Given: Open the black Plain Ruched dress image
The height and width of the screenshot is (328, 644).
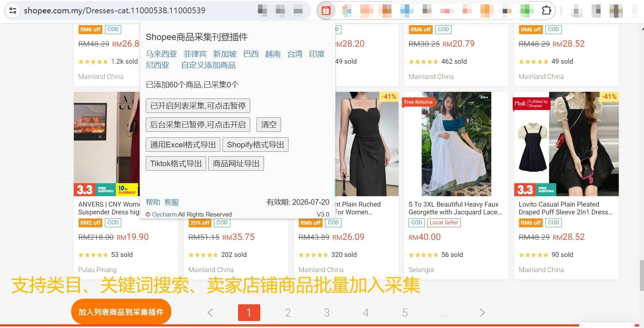Looking at the screenshot, I should click(367, 144).
